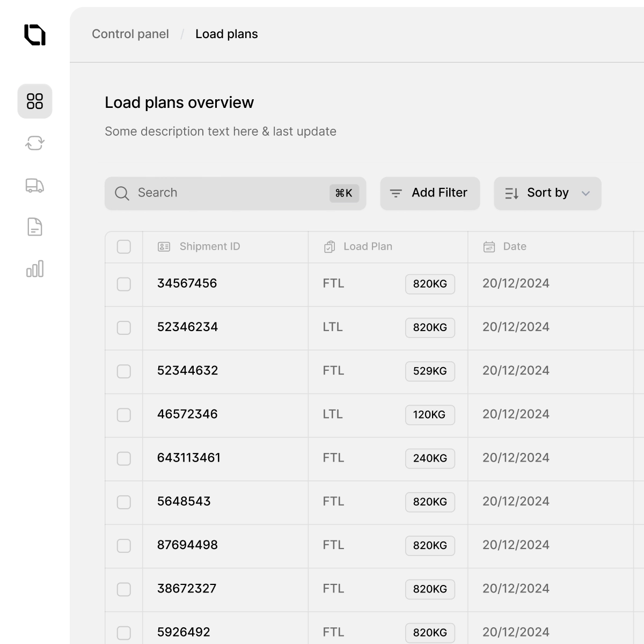This screenshot has width=644, height=644.
Task: Expand the Sort by dropdown
Action: pyautogui.click(x=547, y=193)
